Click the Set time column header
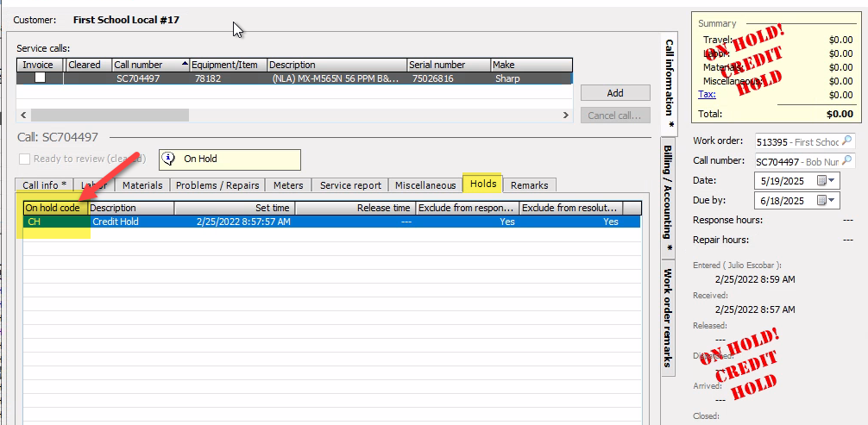The image size is (868, 425). pyautogui.click(x=235, y=208)
